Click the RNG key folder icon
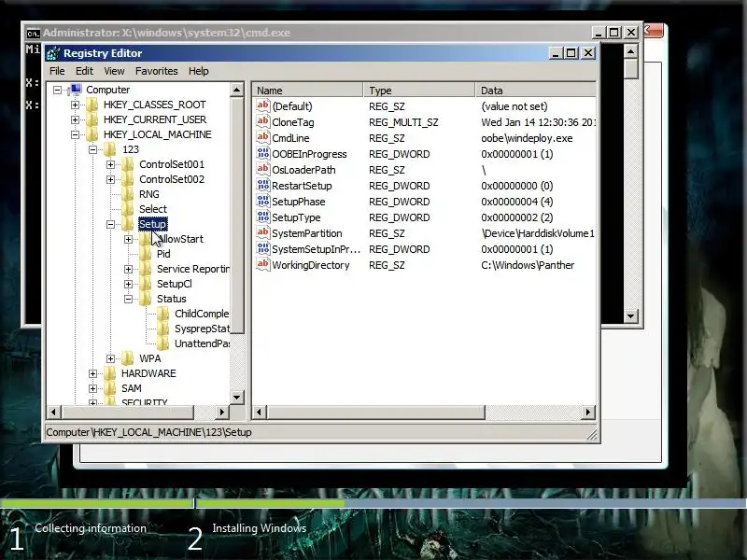This screenshot has width=747, height=560. (x=128, y=194)
